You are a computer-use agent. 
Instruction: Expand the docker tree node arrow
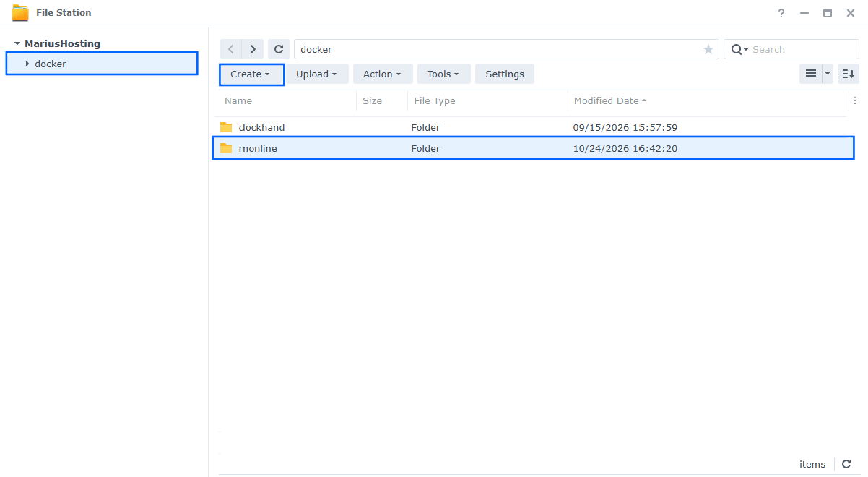pyautogui.click(x=27, y=64)
